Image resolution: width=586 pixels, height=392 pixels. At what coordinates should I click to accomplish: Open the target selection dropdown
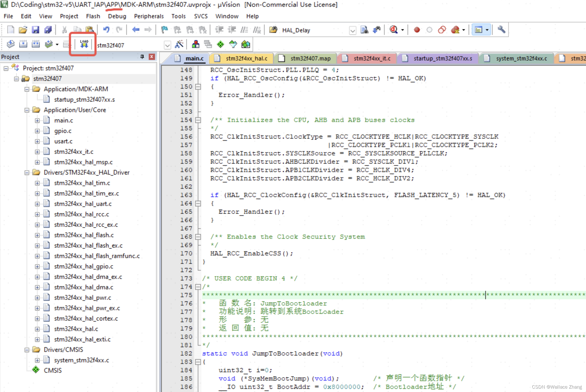(x=167, y=45)
